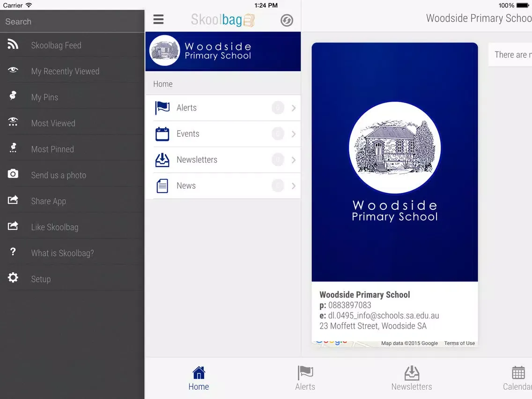Click the Events count badge
The image size is (532, 399).
(278, 134)
